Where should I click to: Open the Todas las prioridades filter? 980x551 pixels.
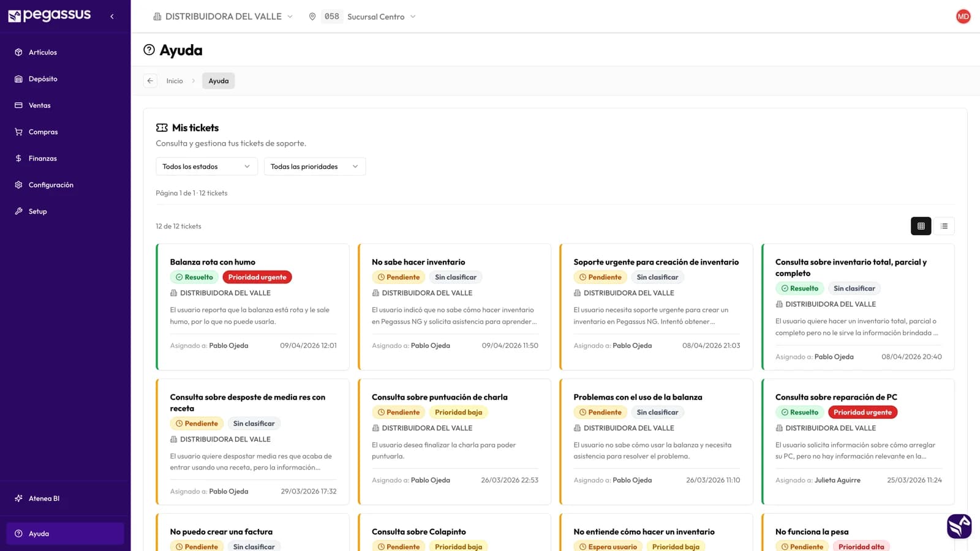click(x=315, y=167)
